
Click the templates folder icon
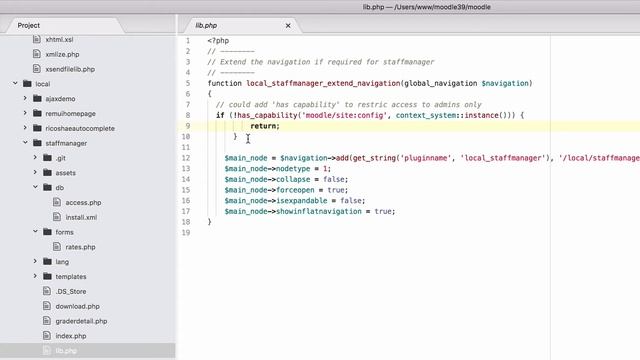tap(47, 276)
